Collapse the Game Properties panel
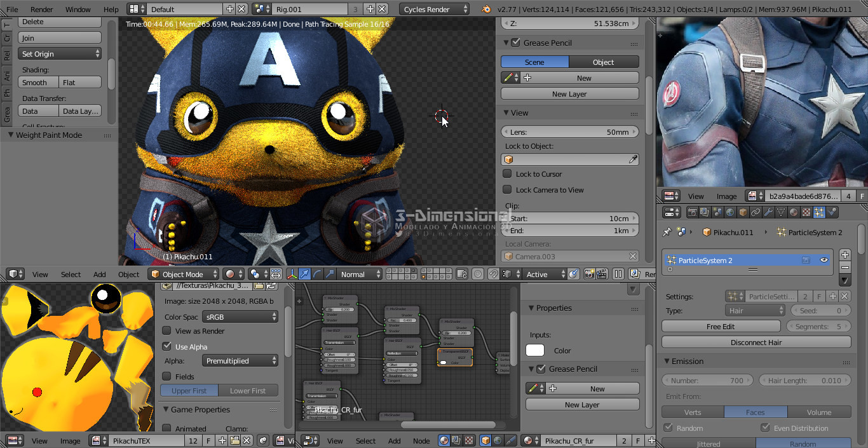The height and width of the screenshot is (448, 868). (x=166, y=409)
